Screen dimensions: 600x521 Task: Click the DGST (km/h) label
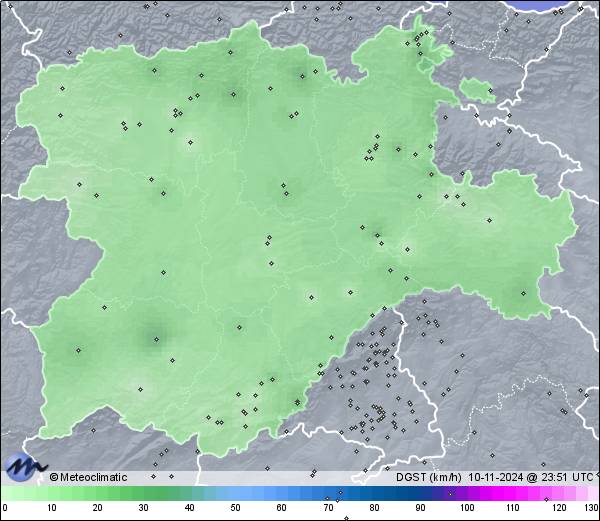(429, 477)
